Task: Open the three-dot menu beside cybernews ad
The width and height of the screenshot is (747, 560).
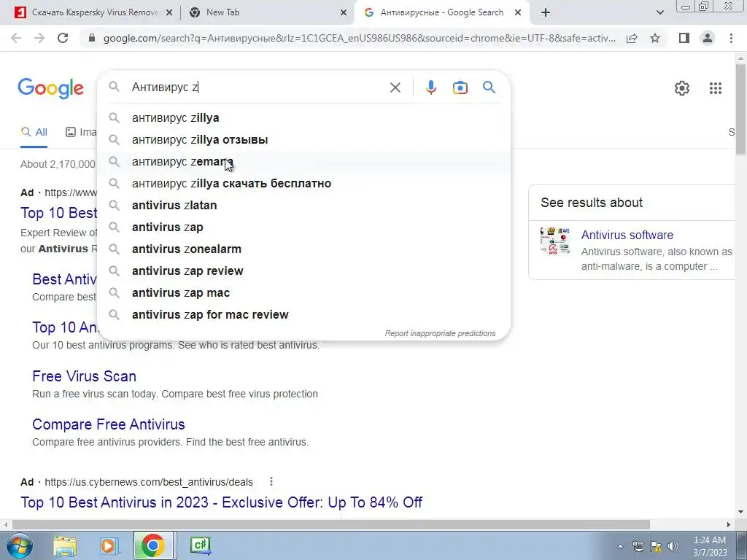Action: (271, 481)
